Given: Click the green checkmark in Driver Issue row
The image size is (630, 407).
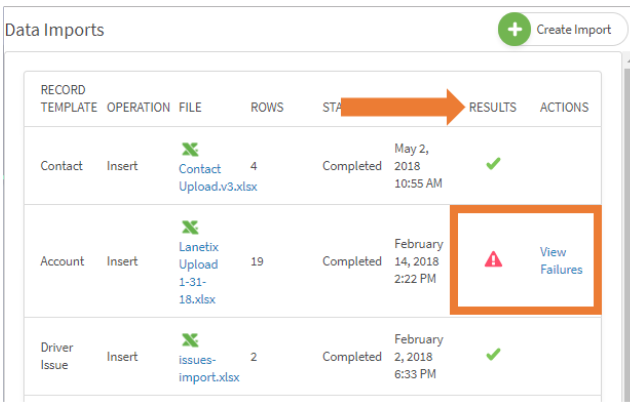Looking at the screenshot, I should point(492,355).
